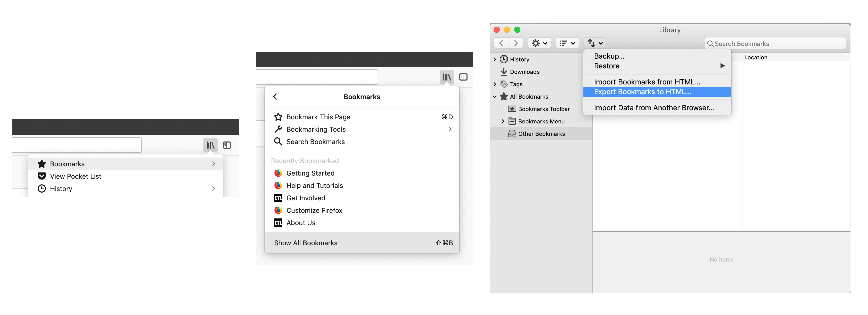The image size is (868, 315).
Task: Click Location column header
Action: click(796, 58)
